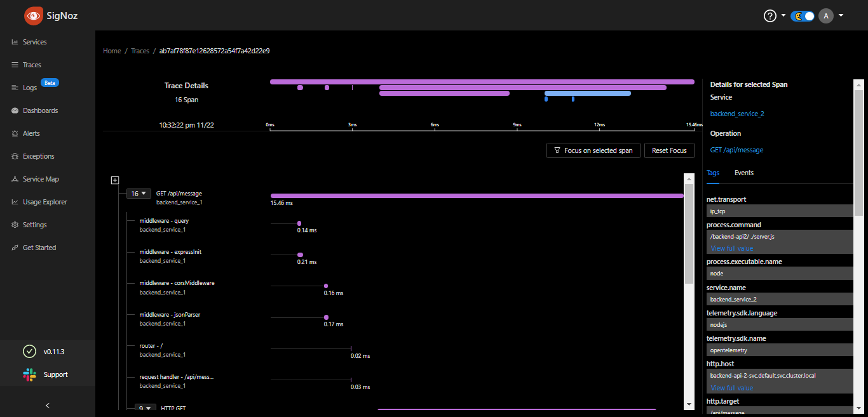Collapse the sidebar with the left chevron
This screenshot has width=868, height=417.
point(48,405)
